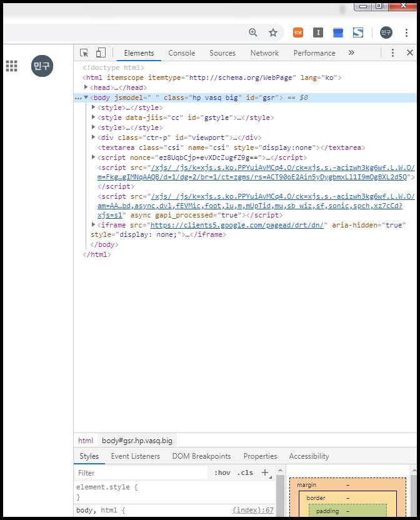Toggle the .cls class editor button
The height and width of the screenshot is (520, 420).
point(245,473)
